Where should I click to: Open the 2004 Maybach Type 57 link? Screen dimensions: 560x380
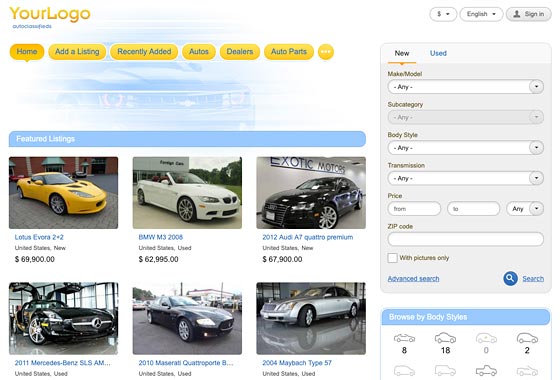(x=297, y=363)
